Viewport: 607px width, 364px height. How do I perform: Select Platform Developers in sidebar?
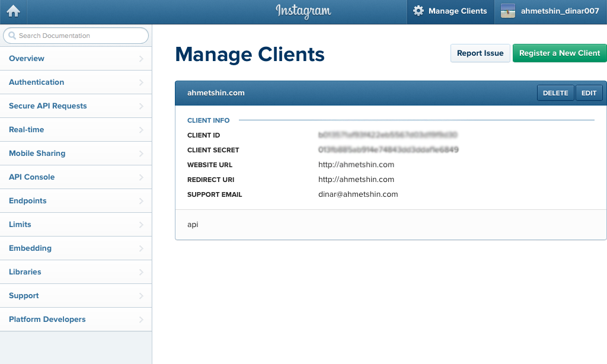click(x=76, y=320)
